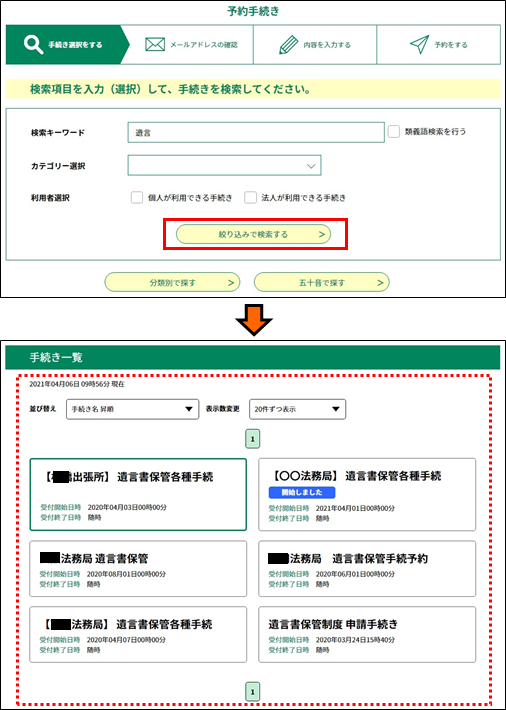The height and width of the screenshot is (710, 506).
Task: Open the 並び替え sort dropdown
Action: pos(132,409)
